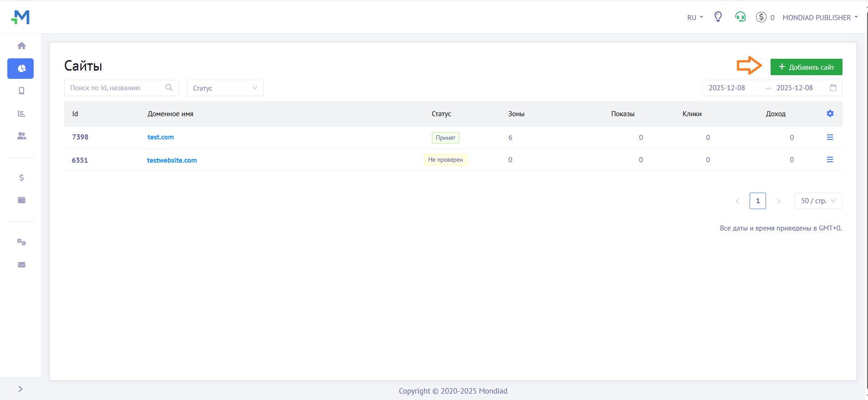Image resolution: width=868 pixels, height=400 pixels.
Task: Open the headset support icon
Action: pyautogui.click(x=740, y=17)
